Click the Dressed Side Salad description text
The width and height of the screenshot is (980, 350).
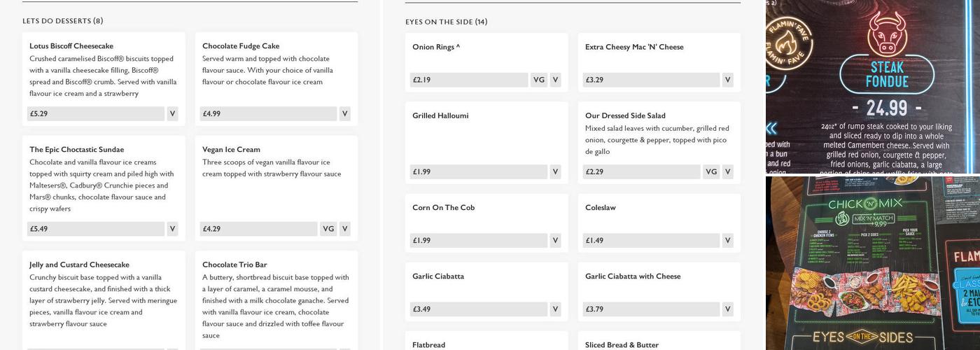click(x=657, y=140)
